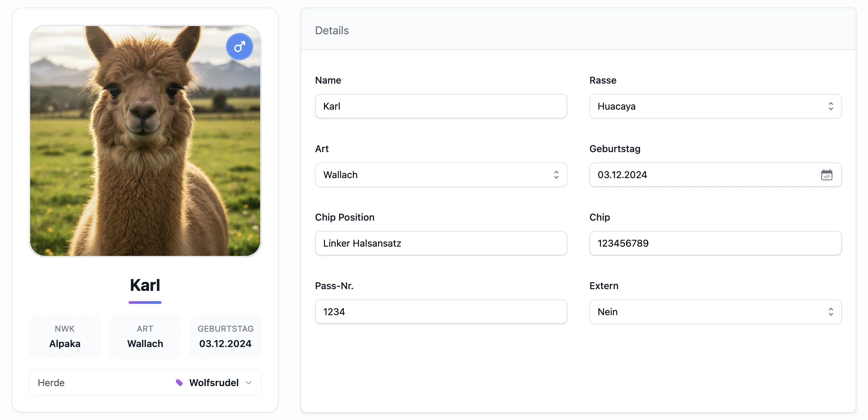Open the Rasse dropdown showing Huacaya

(x=706, y=106)
